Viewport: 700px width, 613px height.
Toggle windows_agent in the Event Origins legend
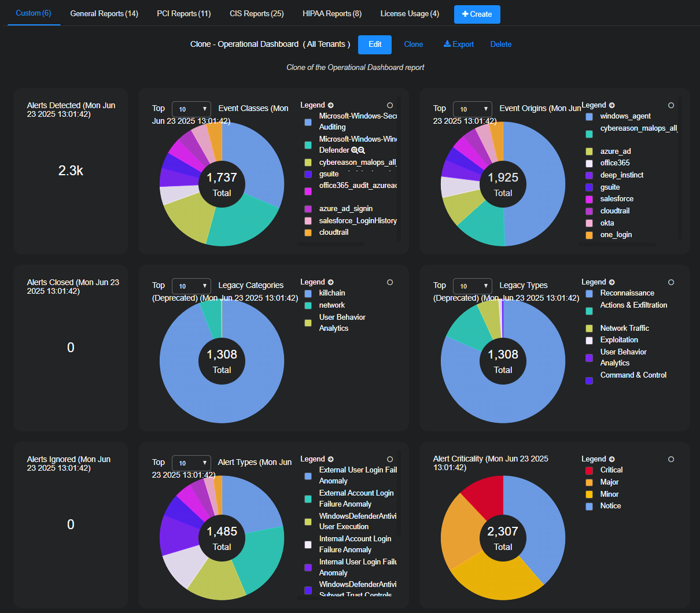(x=625, y=116)
